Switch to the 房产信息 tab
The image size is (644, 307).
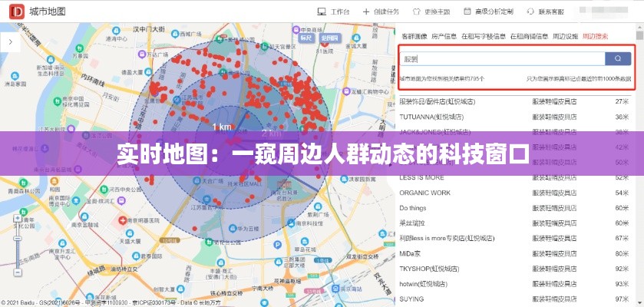click(x=444, y=36)
